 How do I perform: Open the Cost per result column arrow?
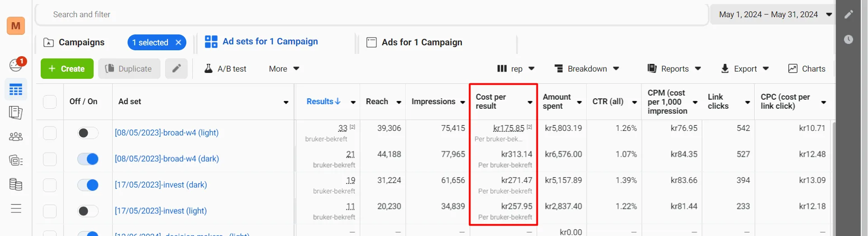[530, 102]
